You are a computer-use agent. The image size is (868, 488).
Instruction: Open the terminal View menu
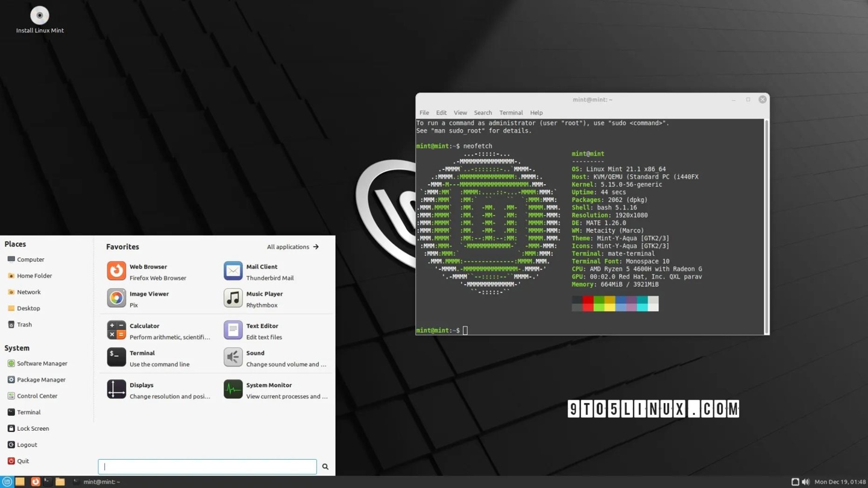pyautogui.click(x=461, y=113)
